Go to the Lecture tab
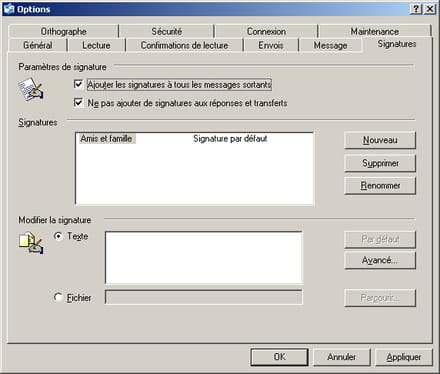440x374 pixels. click(x=96, y=45)
